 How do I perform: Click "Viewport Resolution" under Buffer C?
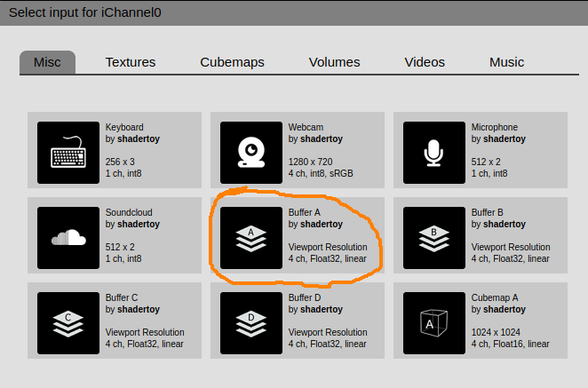145,333
